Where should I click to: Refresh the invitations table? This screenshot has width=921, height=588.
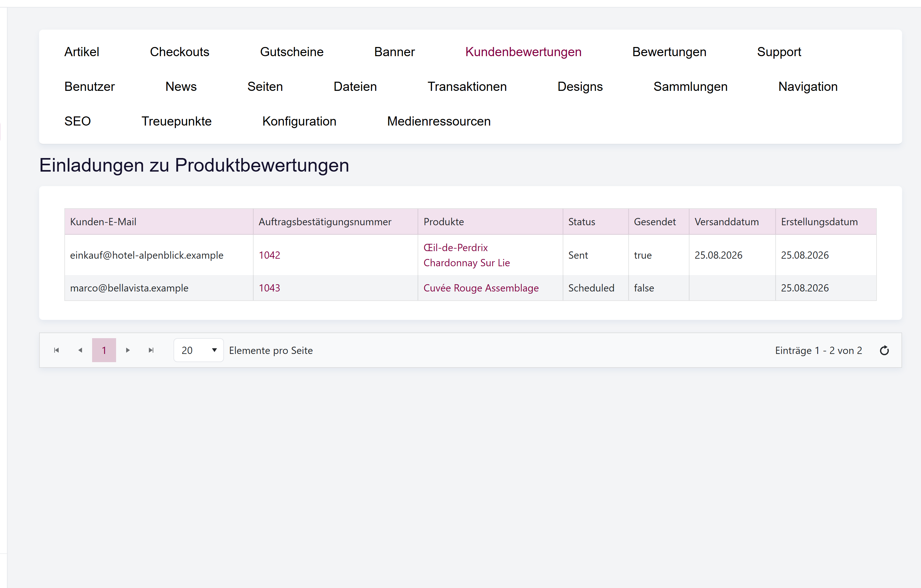click(884, 350)
